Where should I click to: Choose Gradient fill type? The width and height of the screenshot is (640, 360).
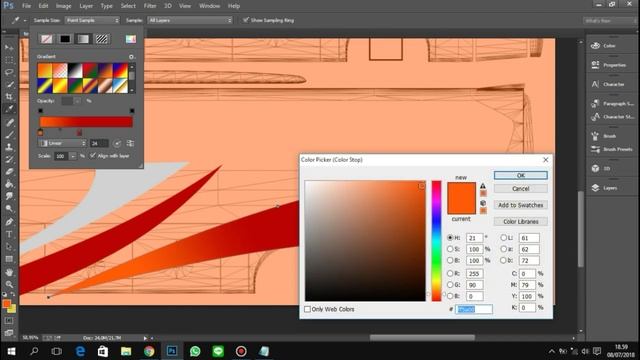click(x=83, y=39)
